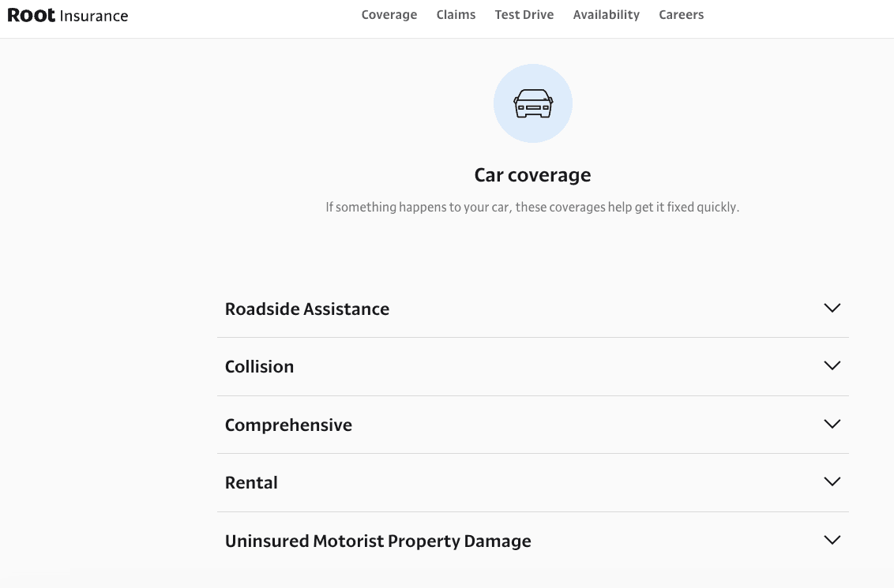Click the chevron beside Collision
This screenshot has height=588, width=894.
pos(832,366)
